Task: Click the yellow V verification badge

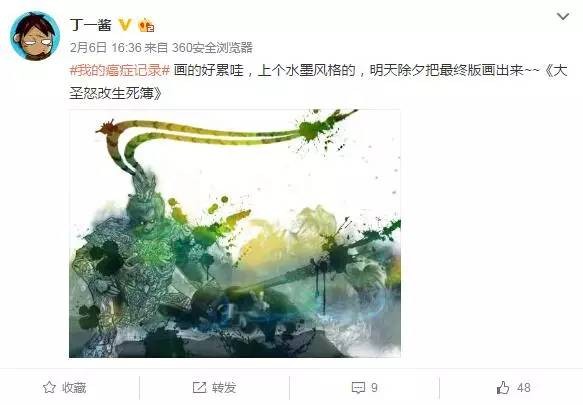Action: click(x=125, y=25)
